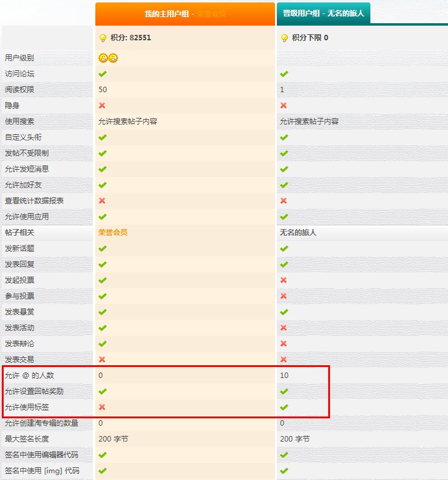This screenshot has height=480, width=448.
Task: Click the lightbulb icon beside 积分下限 0
Action: click(x=284, y=38)
